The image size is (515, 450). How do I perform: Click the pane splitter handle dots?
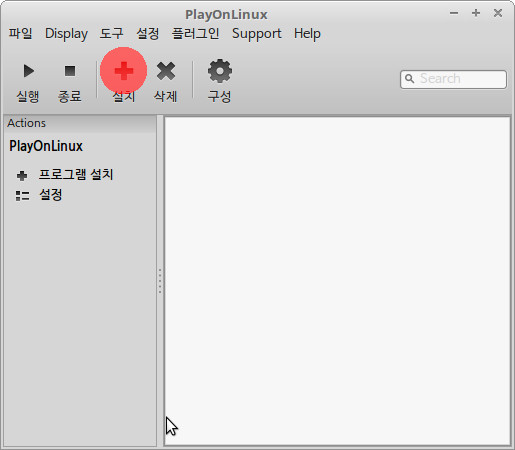(160, 281)
